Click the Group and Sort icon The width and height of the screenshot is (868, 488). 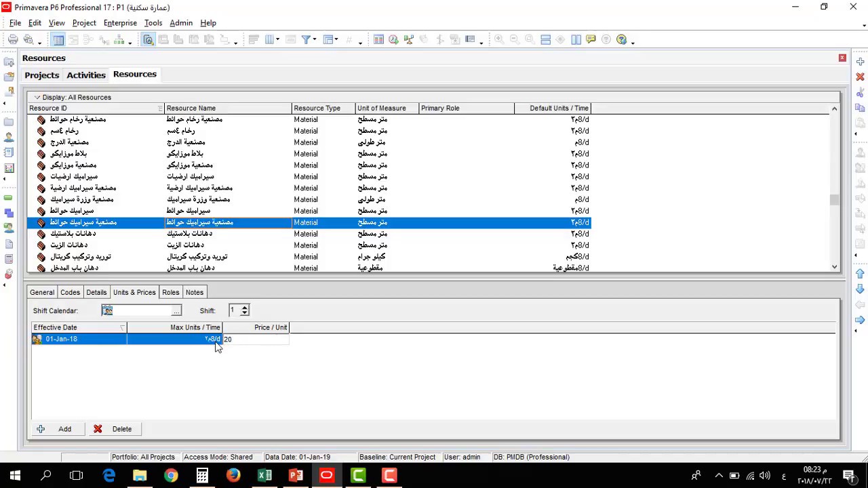point(328,40)
